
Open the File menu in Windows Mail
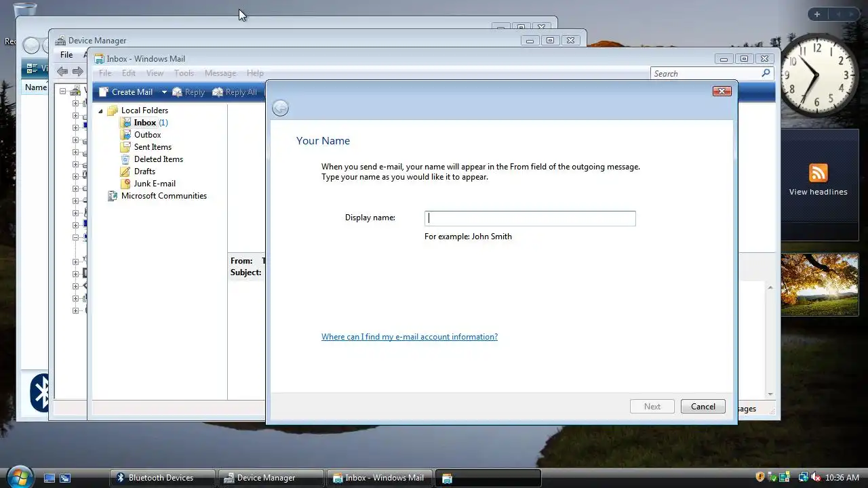[105, 73]
